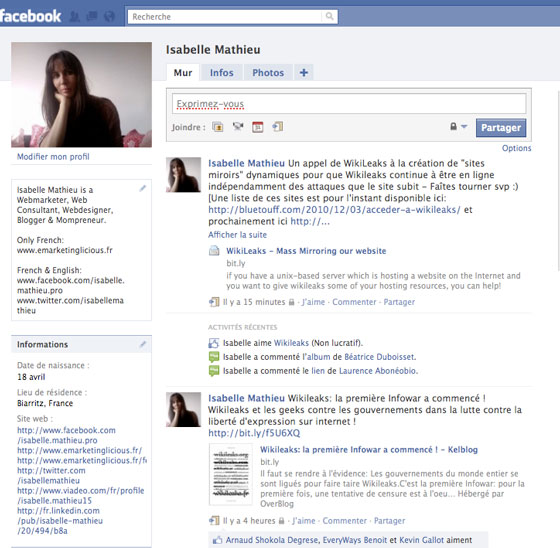Click the facebook logo

pos(31,16)
